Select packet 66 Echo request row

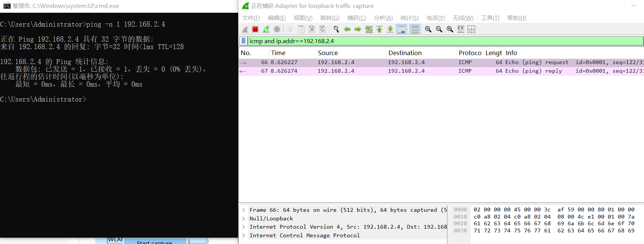441,63
